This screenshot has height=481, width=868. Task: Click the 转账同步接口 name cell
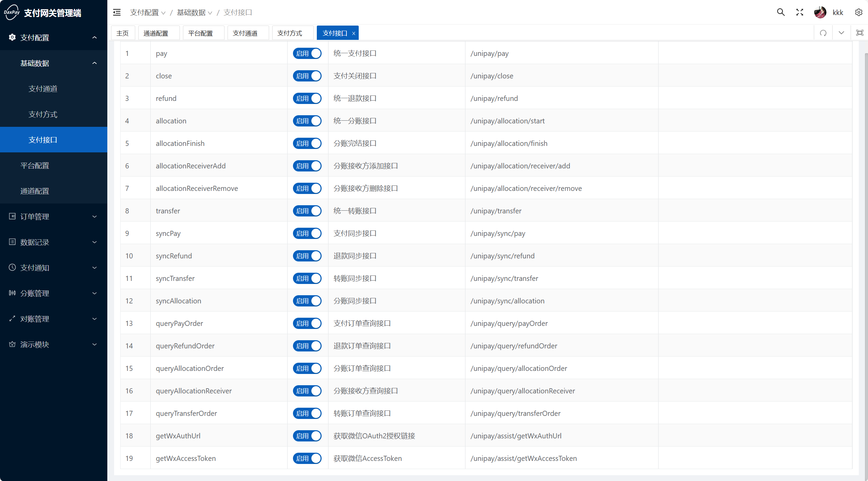397,279
